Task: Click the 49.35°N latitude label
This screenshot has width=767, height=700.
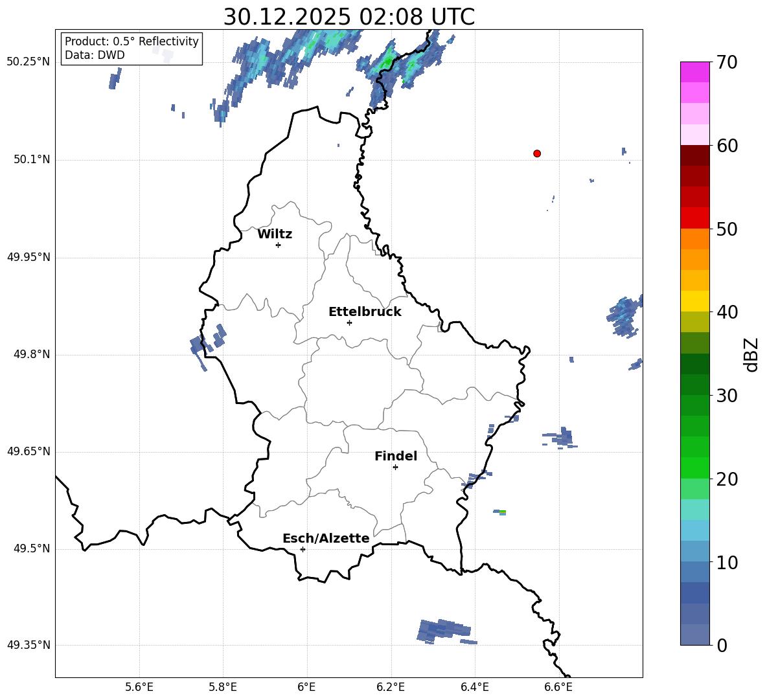Action: (x=29, y=645)
